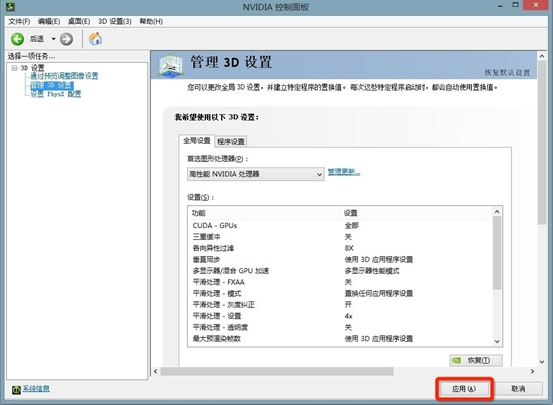Open the 编辑(E) menu
Viewport: 553px width, 405px height.
coord(49,22)
